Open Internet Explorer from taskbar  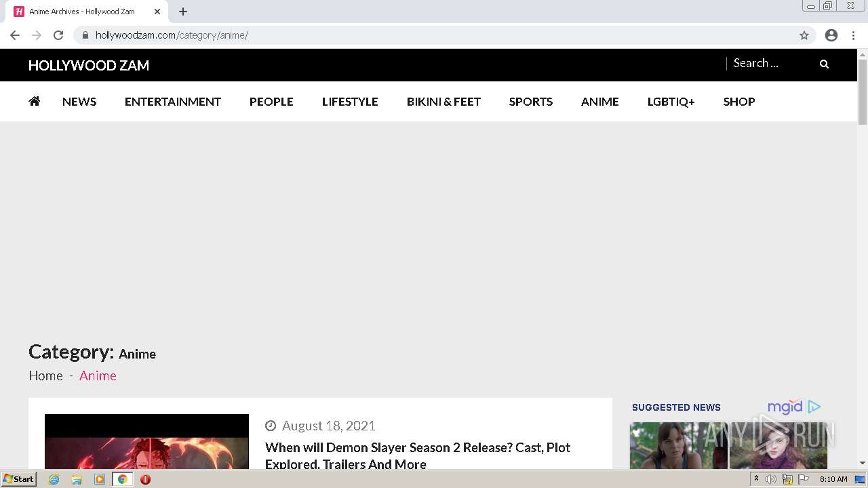(54, 479)
